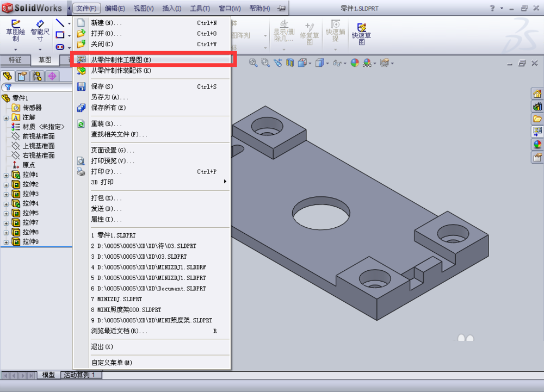Viewport: 544px width, 392px height.
Task: Choose 从零件制作工程图 menu entry
Action: point(152,60)
